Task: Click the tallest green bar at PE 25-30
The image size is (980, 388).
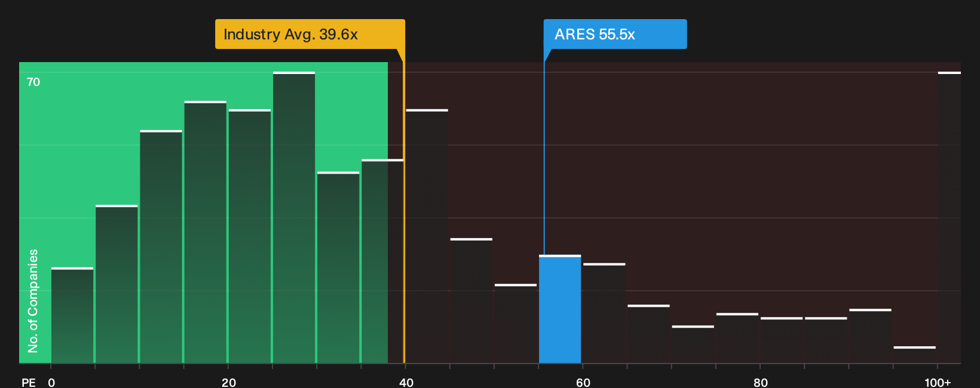Action: pos(294,217)
